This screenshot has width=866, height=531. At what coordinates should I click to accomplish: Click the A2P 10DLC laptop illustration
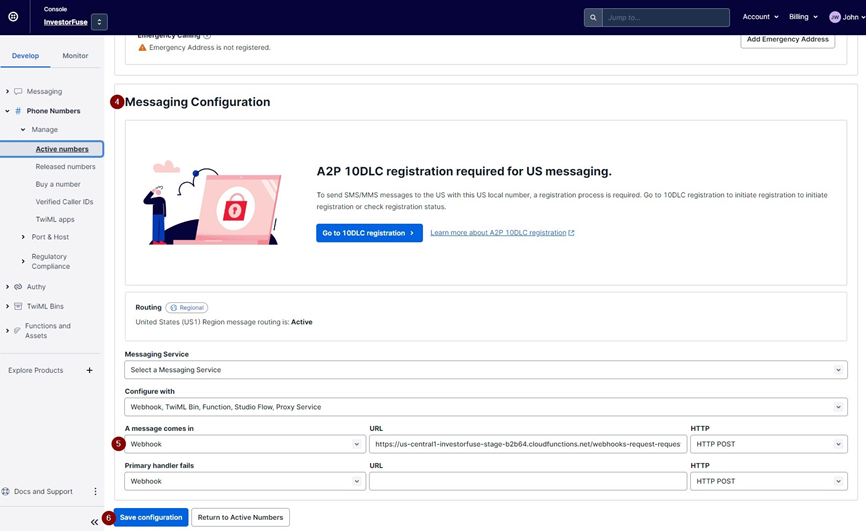[213, 203]
